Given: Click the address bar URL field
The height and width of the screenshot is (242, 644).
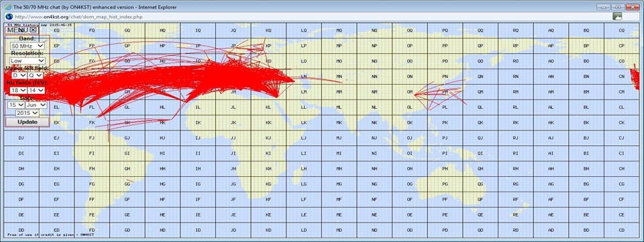Looking at the screenshot, I should (312, 16).
